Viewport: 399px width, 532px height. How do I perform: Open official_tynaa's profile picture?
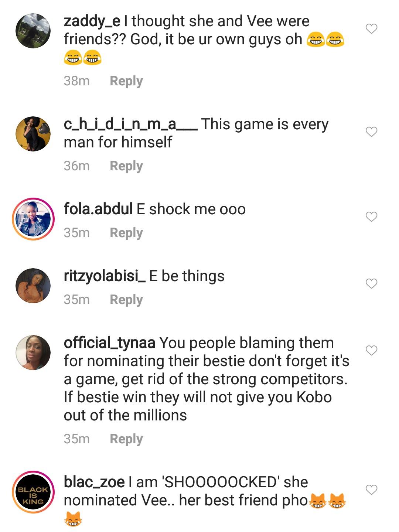pos(33,352)
